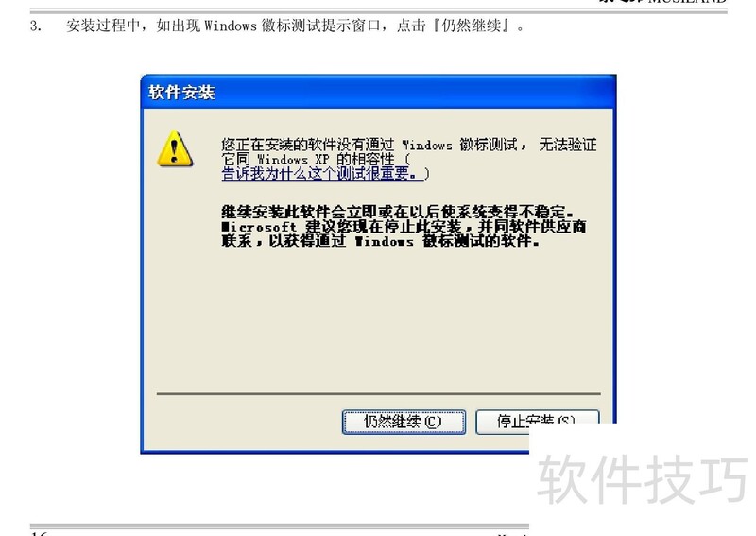Screen dimensions: 756x536
Task: Click the 软件技巧 watermark text
Action: pyautogui.click(x=643, y=479)
